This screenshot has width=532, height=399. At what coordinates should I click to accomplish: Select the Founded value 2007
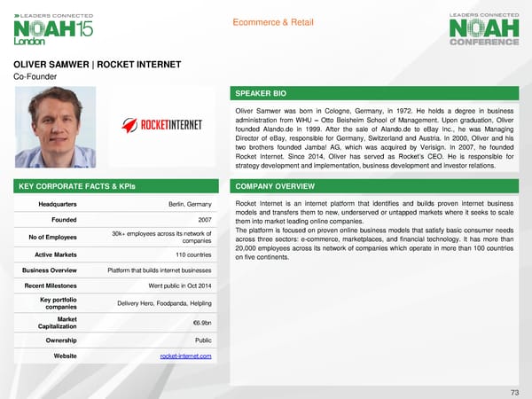[x=202, y=220]
